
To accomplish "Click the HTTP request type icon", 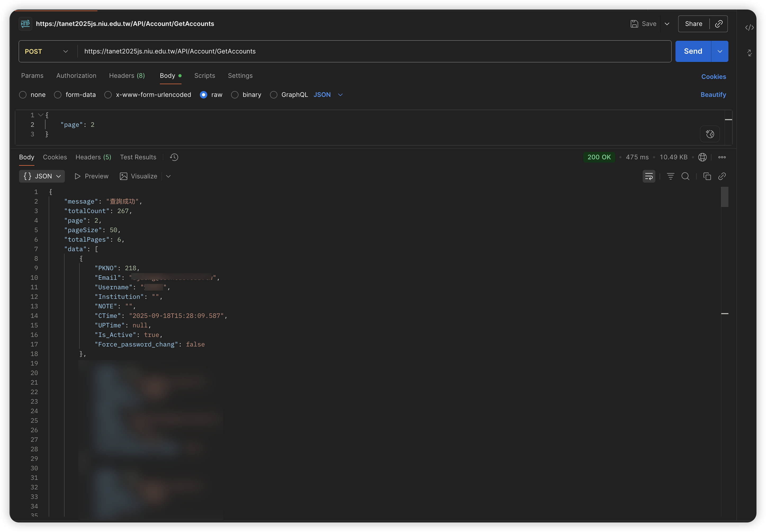I will tap(25, 24).
